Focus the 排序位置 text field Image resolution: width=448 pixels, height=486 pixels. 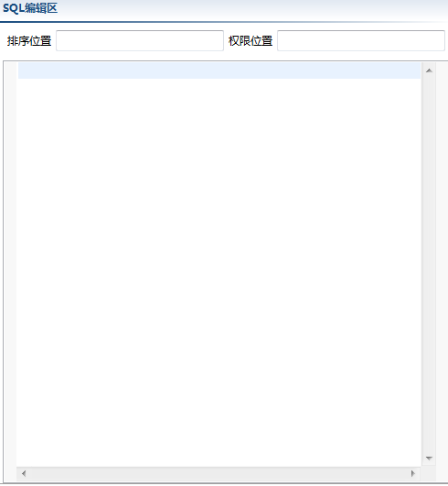tap(140, 40)
